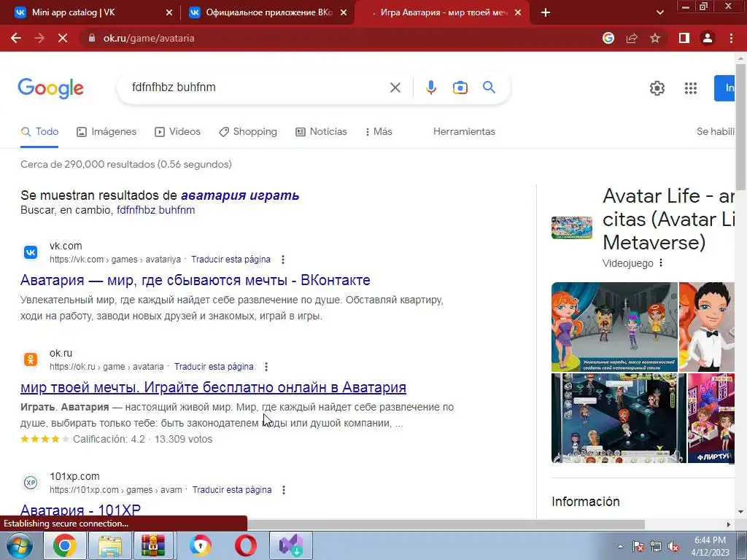Click suggested query аватария играть
Screen dimensions: 747x560
[x=240, y=195]
